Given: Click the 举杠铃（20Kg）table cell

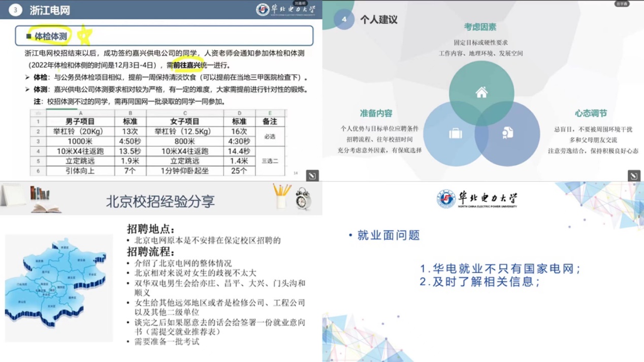Looking at the screenshot, I should (80, 131).
